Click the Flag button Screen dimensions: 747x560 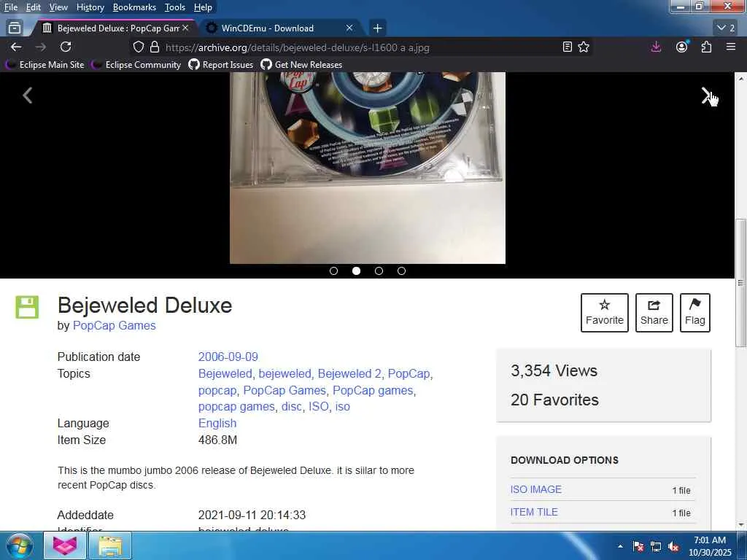click(695, 313)
